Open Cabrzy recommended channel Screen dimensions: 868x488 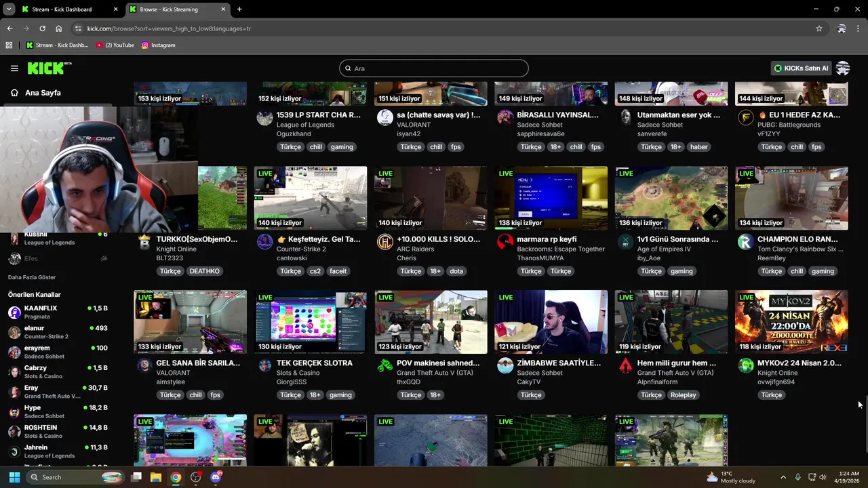coord(58,372)
